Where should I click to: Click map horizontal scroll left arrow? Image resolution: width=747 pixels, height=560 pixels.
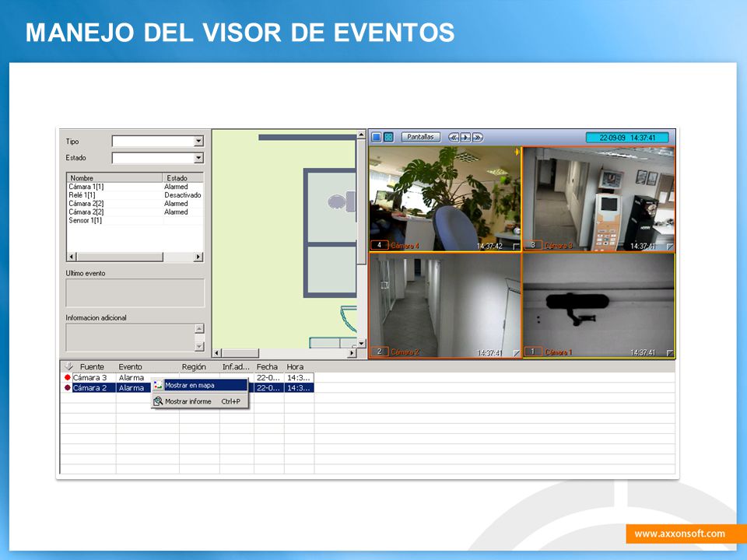click(217, 353)
